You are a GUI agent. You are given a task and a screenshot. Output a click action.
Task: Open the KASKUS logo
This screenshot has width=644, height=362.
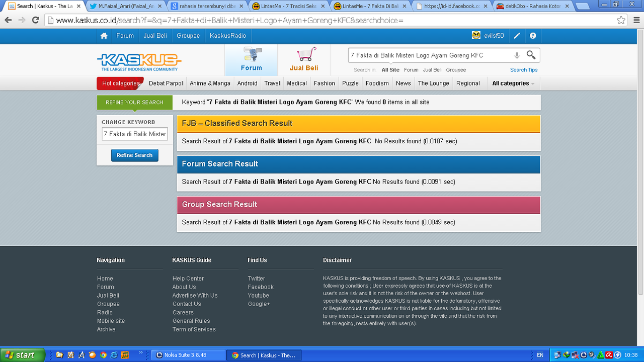(139, 62)
